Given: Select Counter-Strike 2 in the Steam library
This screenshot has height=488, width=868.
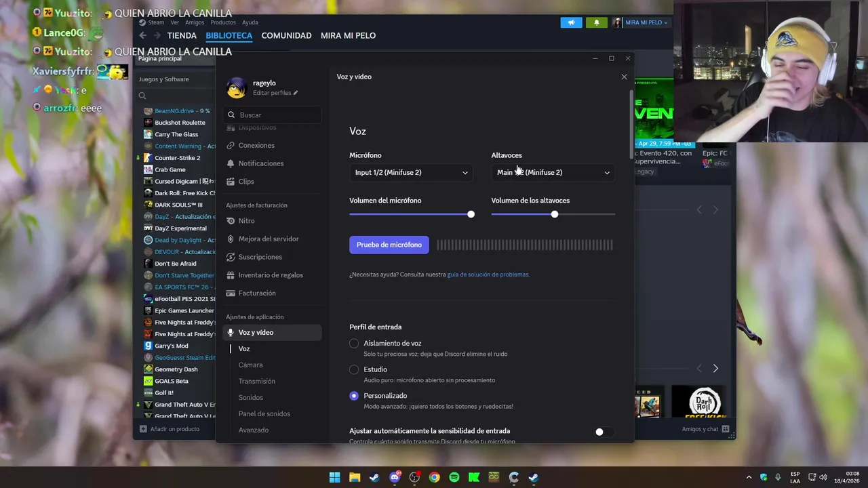Looking at the screenshot, I should (x=177, y=158).
